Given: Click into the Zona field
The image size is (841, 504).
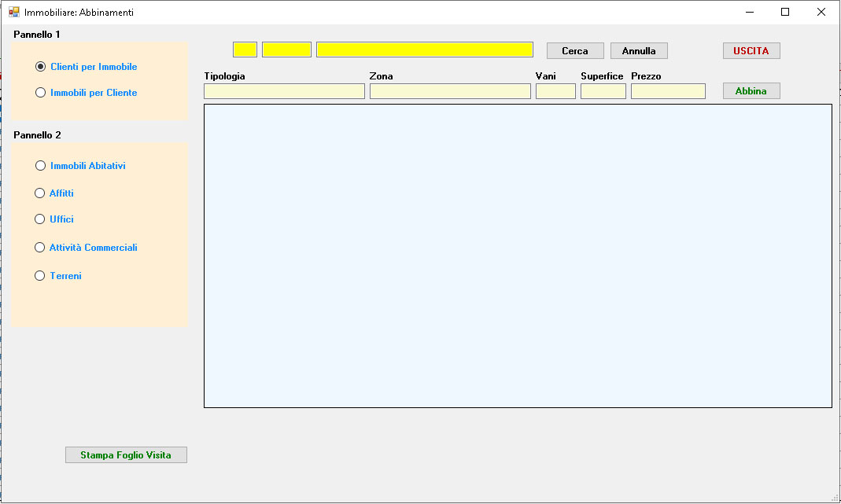Looking at the screenshot, I should pyautogui.click(x=450, y=91).
